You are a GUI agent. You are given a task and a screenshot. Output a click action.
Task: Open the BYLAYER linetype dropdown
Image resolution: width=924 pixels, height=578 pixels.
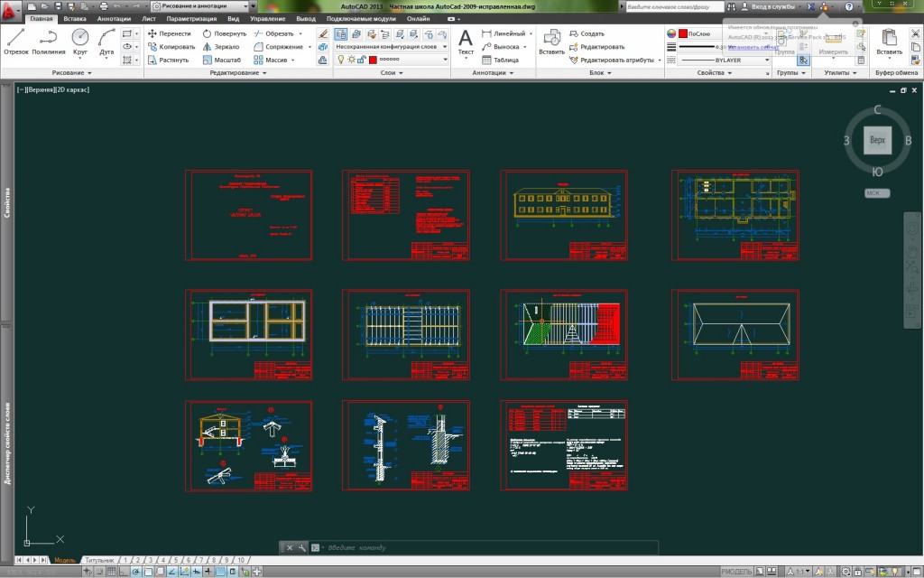(725, 60)
